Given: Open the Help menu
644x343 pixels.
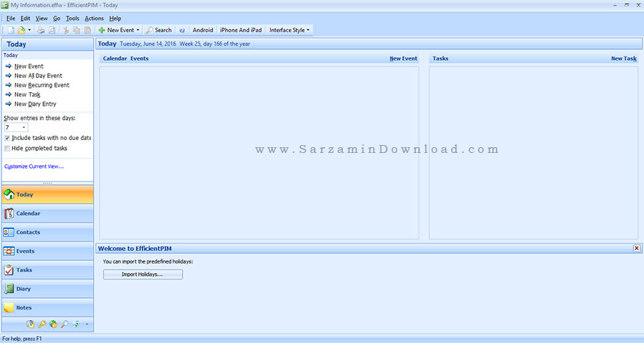Looking at the screenshot, I should click(x=115, y=19).
